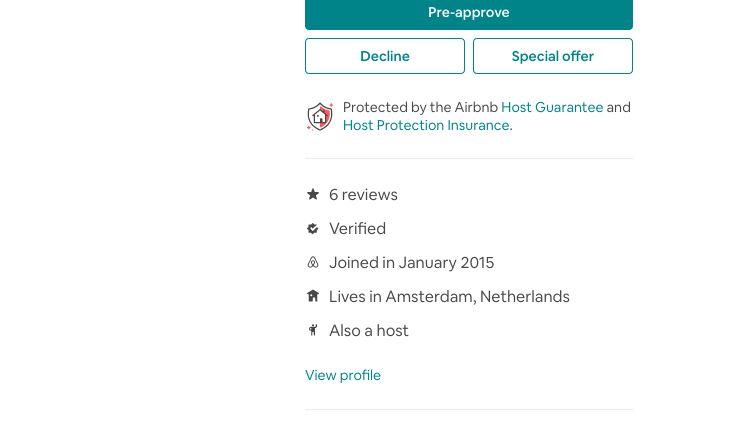Select the 6 reviews text

click(363, 195)
